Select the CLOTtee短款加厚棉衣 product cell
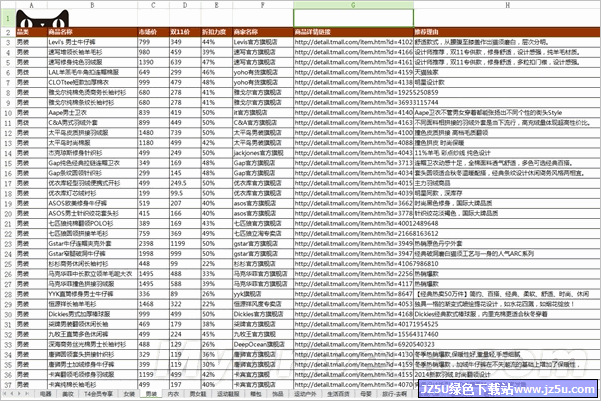 click(92, 82)
